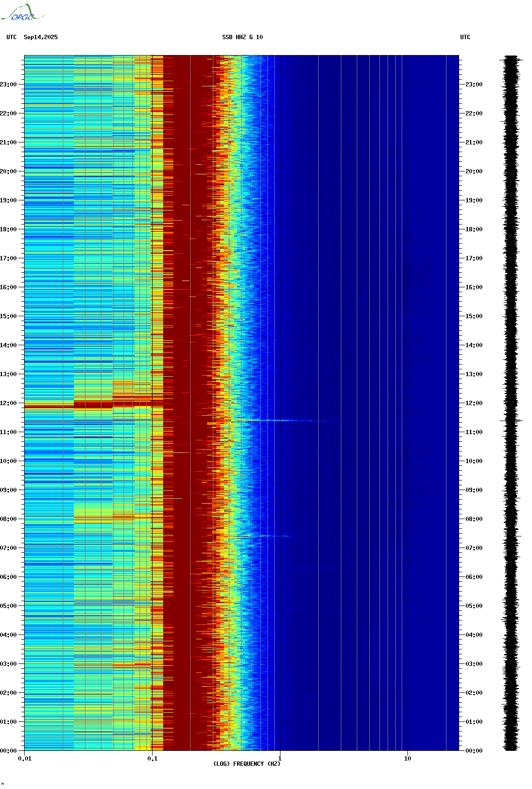Click the red low-frequency band near 12:00
The height and width of the screenshot is (789, 532).
tap(94, 405)
